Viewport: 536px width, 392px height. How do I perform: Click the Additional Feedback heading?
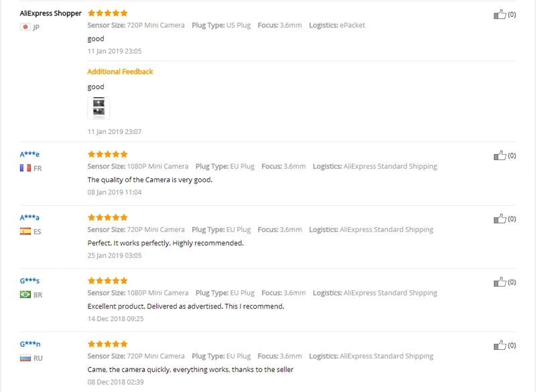[x=120, y=72]
